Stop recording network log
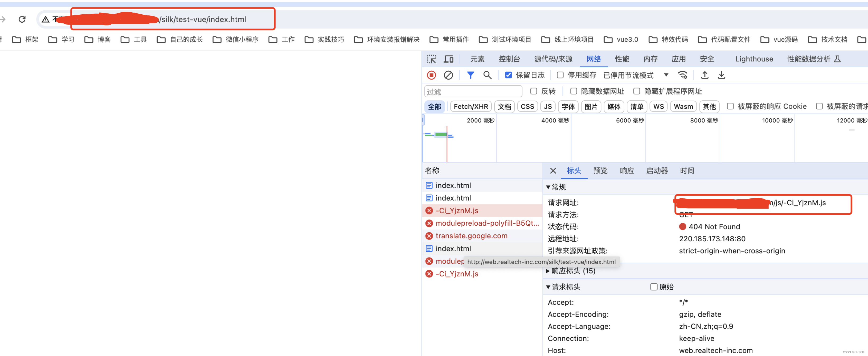 [x=431, y=75]
